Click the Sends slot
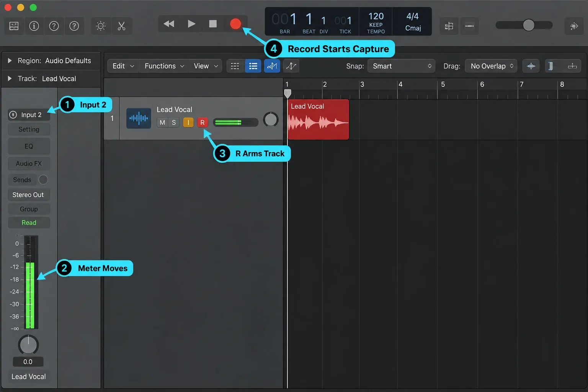The width and height of the screenshot is (588, 392). pyautogui.click(x=22, y=180)
